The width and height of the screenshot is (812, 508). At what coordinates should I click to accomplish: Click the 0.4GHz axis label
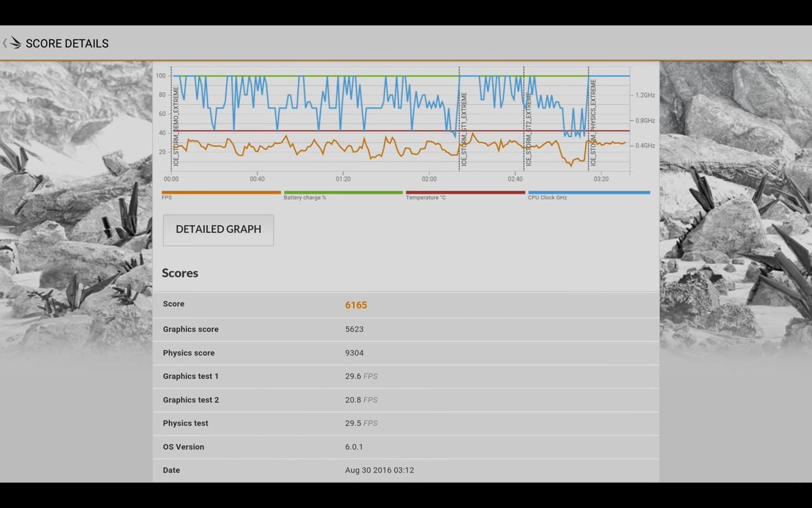coord(645,146)
